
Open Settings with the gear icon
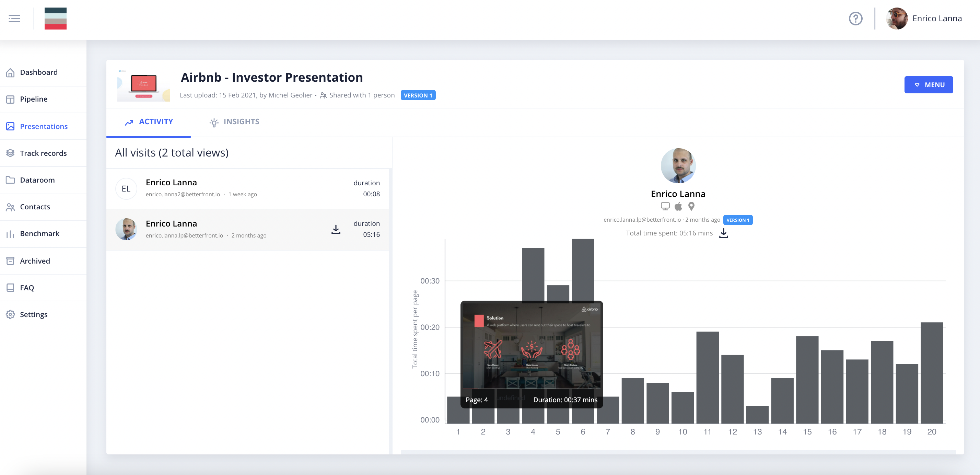pos(11,314)
